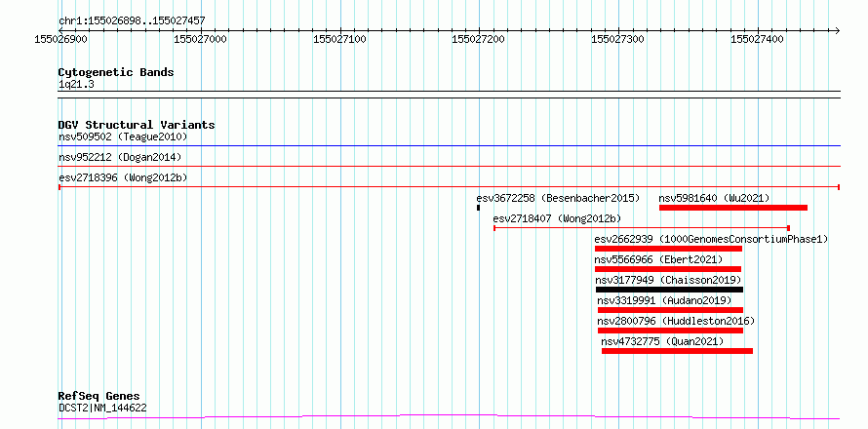Select the red bar under nsv4732775
Screen dimensions: 868x429
tap(677, 351)
